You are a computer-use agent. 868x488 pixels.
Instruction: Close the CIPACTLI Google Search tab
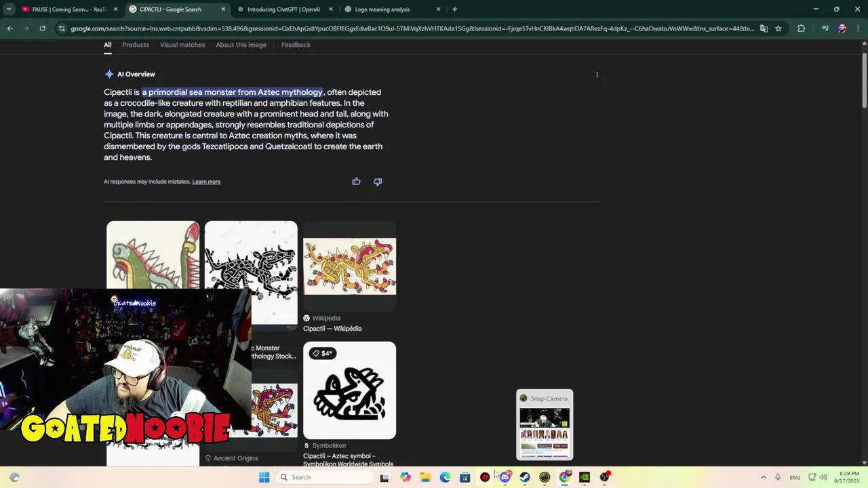pos(223,9)
